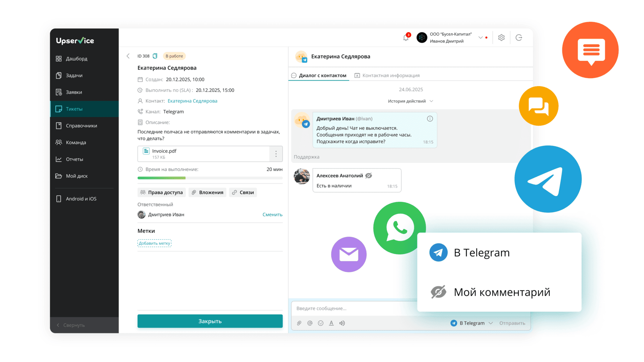The image size is (644, 362).
Task: Click the Закрыть button
Action: click(x=210, y=321)
